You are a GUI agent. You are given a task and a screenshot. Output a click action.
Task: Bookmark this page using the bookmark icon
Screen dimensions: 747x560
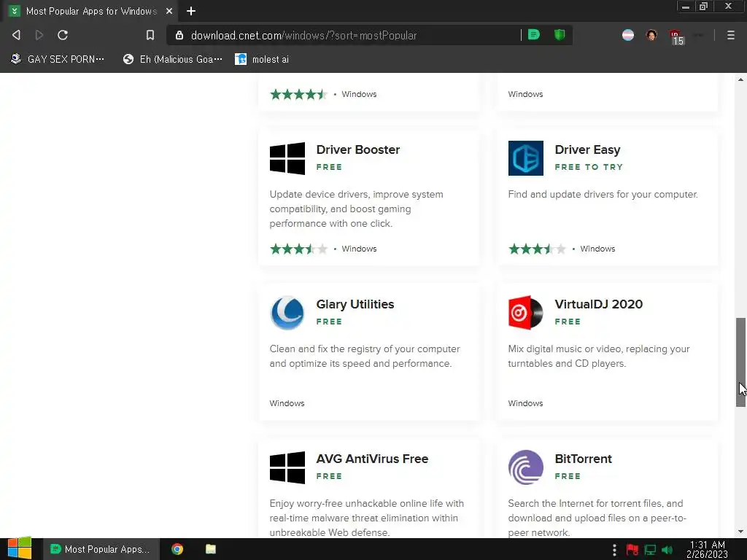tap(150, 35)
